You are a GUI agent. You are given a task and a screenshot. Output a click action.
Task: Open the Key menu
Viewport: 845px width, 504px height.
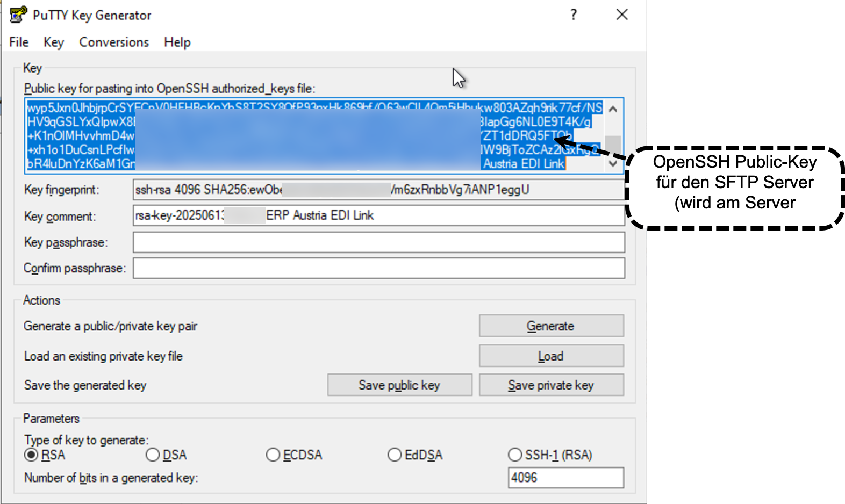tap(54, 42)
